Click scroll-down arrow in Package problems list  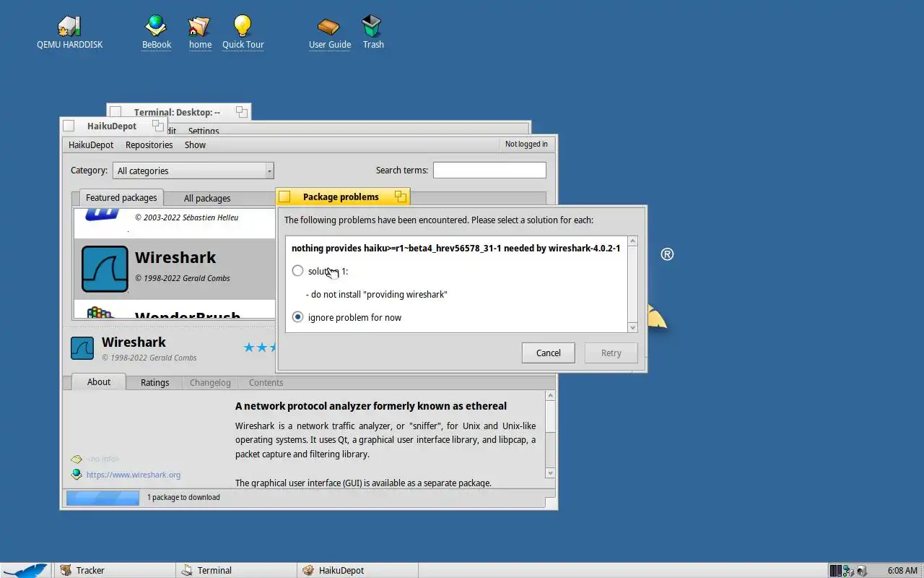633,327
